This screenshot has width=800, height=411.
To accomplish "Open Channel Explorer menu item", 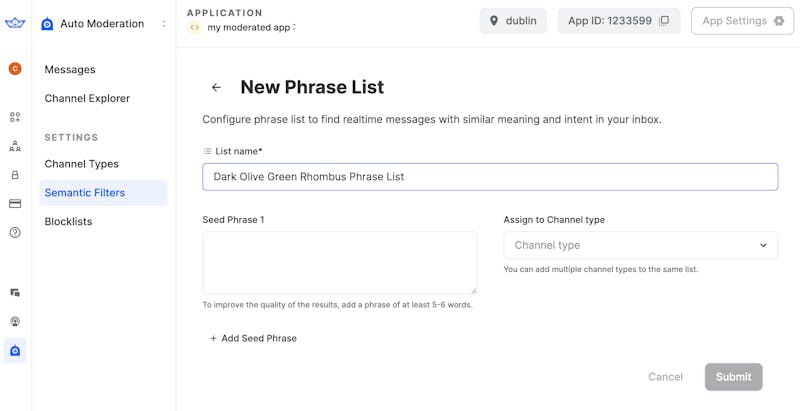I will pyautogui.click(x=87, y=99).
